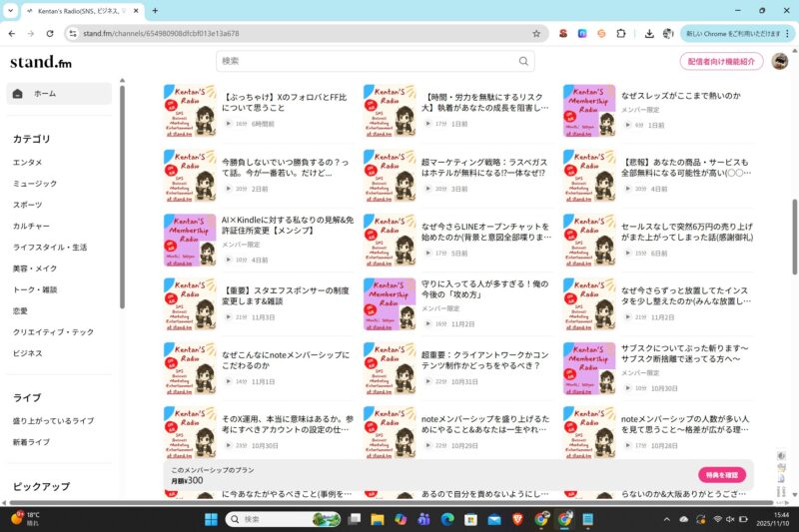Image resolution: width=799 pixels, height=532 pixels.
Task: Open the user profile avatar
Action: [x=779, y=61]
